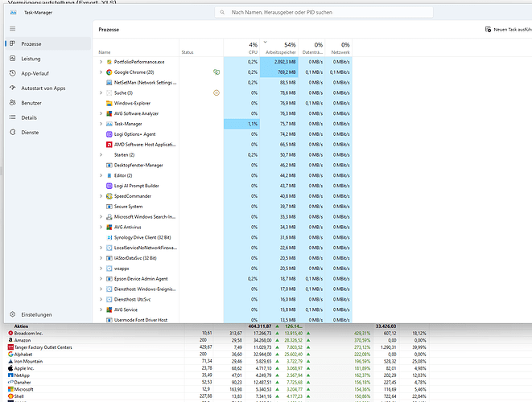Sort by Arbeitsspeicher column header
Viewport: 532px width, 402px height.
pos(279,47)
